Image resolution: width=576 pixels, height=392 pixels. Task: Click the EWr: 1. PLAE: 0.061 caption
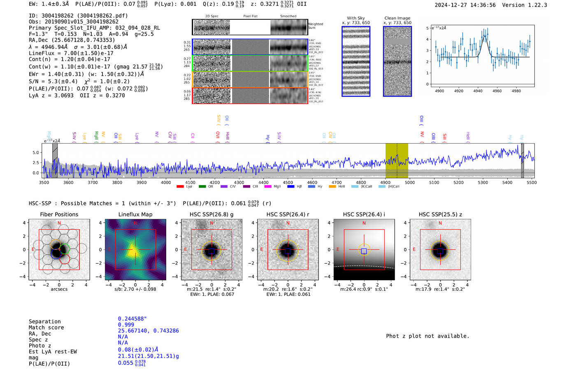(x=288, y=295)
